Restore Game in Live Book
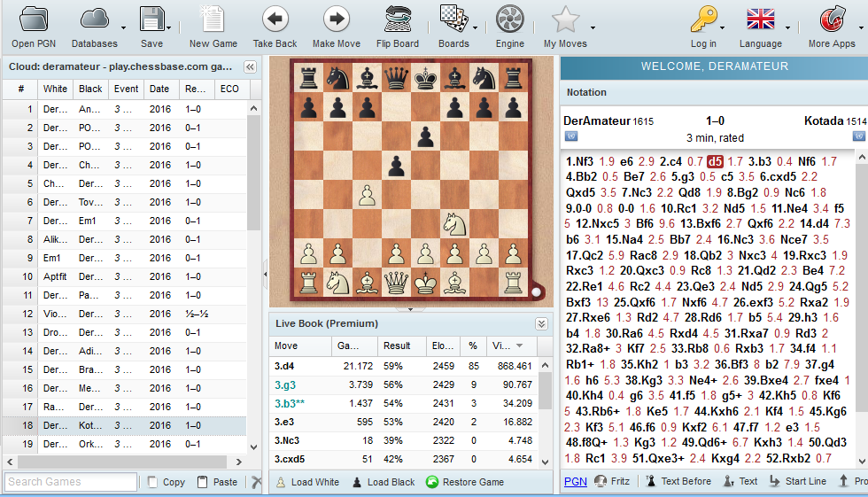Viewport: 868px width, 497px height. [465, 482]
